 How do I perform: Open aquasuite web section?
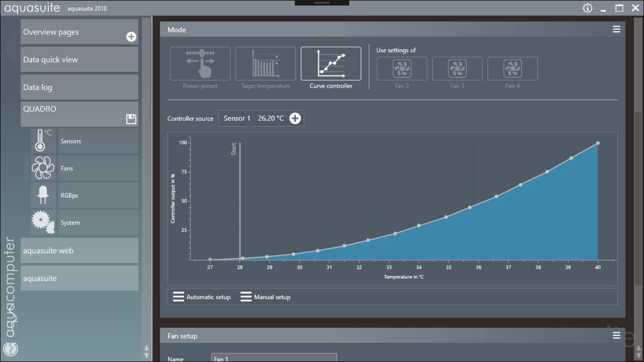(x=80, y=250)
